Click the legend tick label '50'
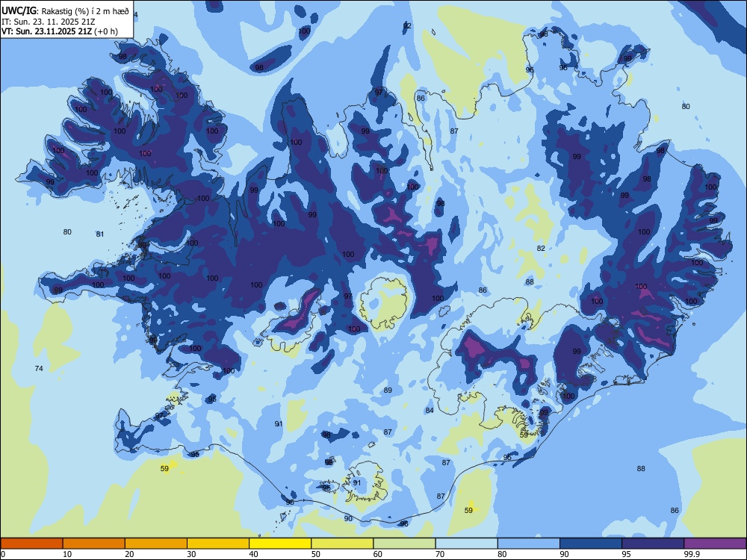Image resolution: width=747 pixels, height=560 pixels. pos(316,554)
